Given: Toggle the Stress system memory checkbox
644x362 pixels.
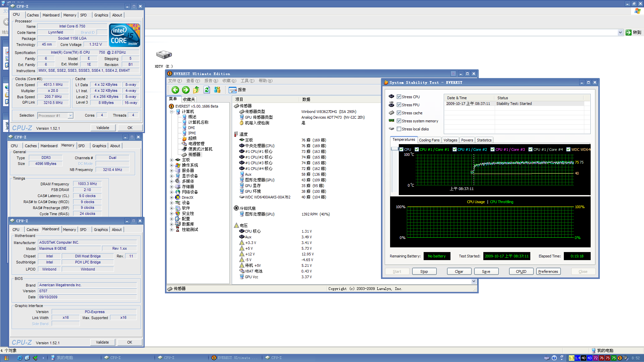Looking at the screenshot, I should tap(399, 121).
